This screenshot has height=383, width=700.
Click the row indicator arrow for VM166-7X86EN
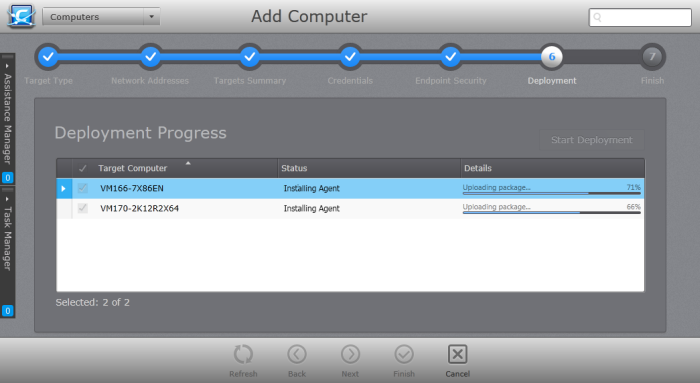pyautogui.click(x=63, y=188)
